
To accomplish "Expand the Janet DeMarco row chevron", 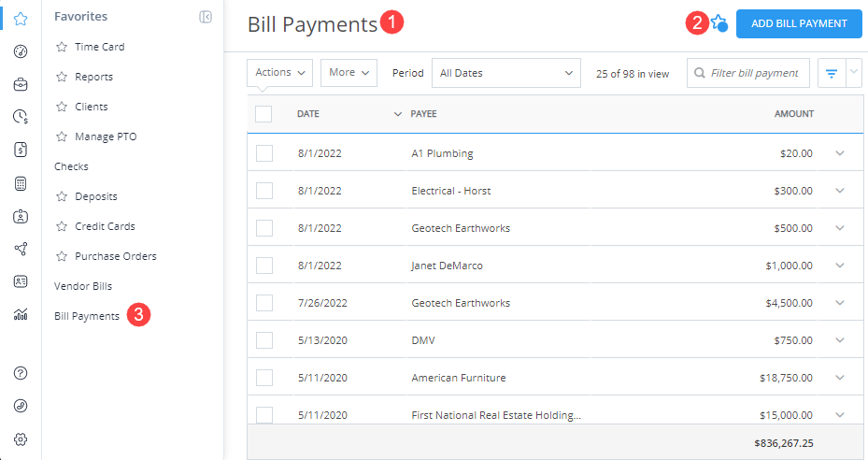I will 840,266.
